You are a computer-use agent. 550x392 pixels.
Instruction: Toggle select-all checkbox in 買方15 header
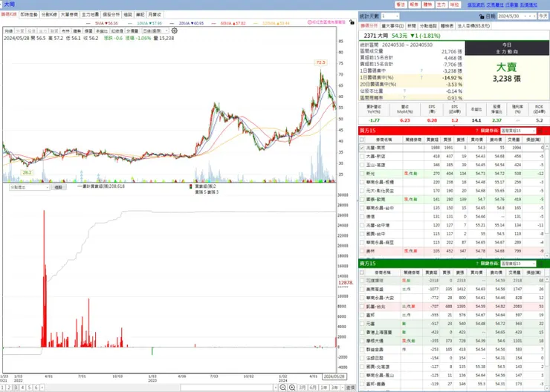(362, 140)
